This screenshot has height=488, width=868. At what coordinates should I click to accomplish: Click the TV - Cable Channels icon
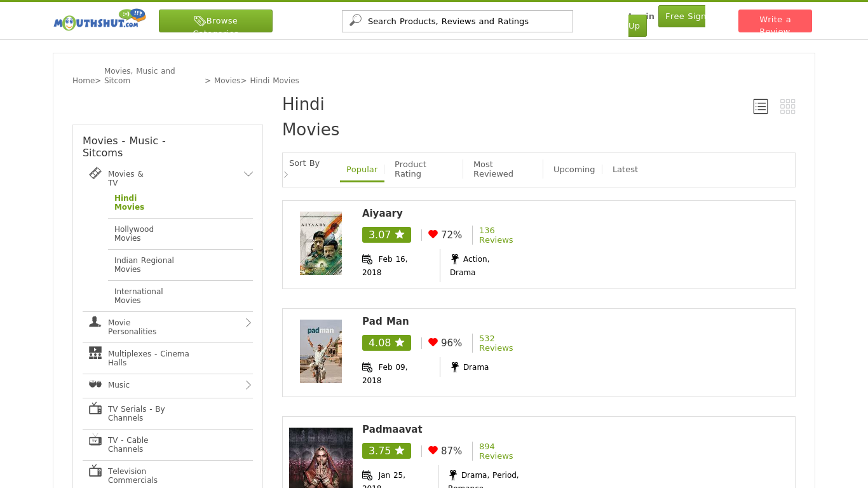coord(95,440)
